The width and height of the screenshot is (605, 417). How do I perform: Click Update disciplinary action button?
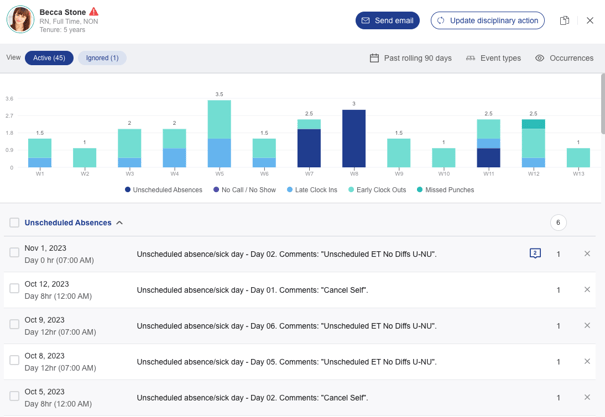487,20
